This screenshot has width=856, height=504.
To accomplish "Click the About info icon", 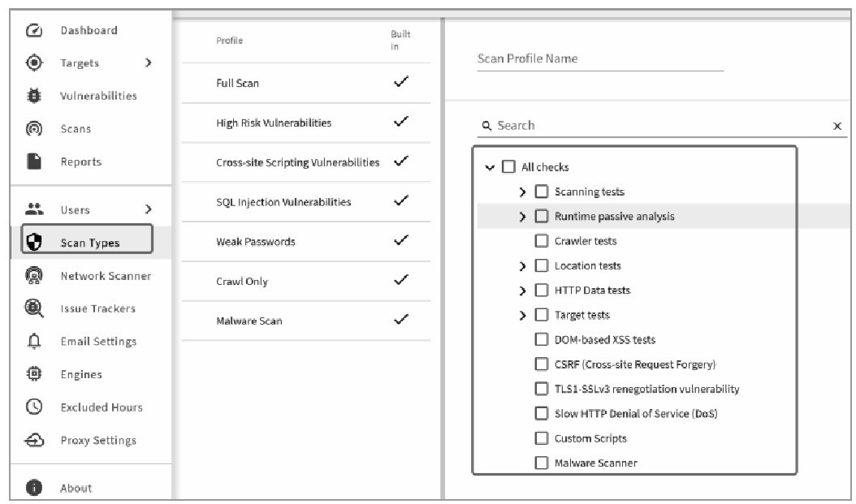I will [34, 487].
